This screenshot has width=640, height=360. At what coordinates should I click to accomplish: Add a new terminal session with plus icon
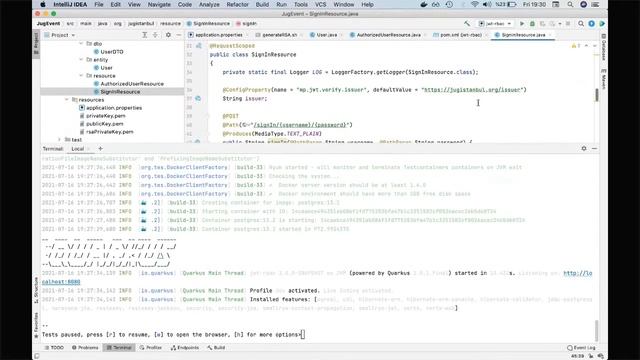100,149
